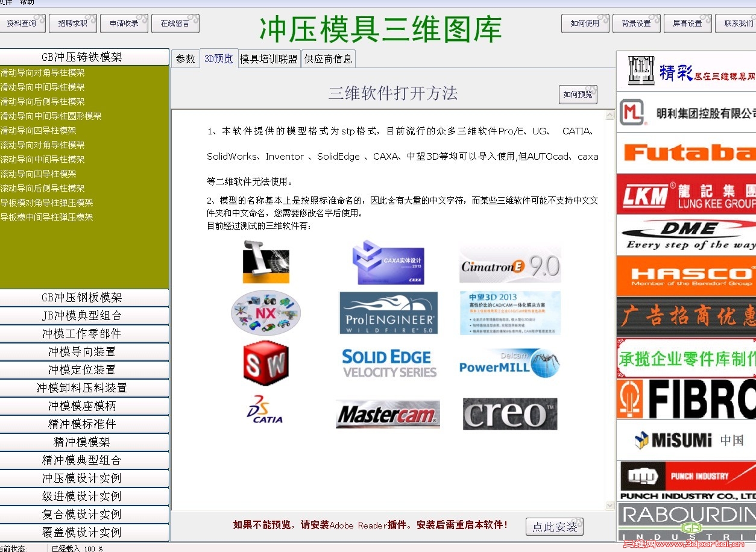Switch to the 供应商信息 tab
Image resolution: width=756 pixels, height=552 pixels.
click(x=329, y=58)
